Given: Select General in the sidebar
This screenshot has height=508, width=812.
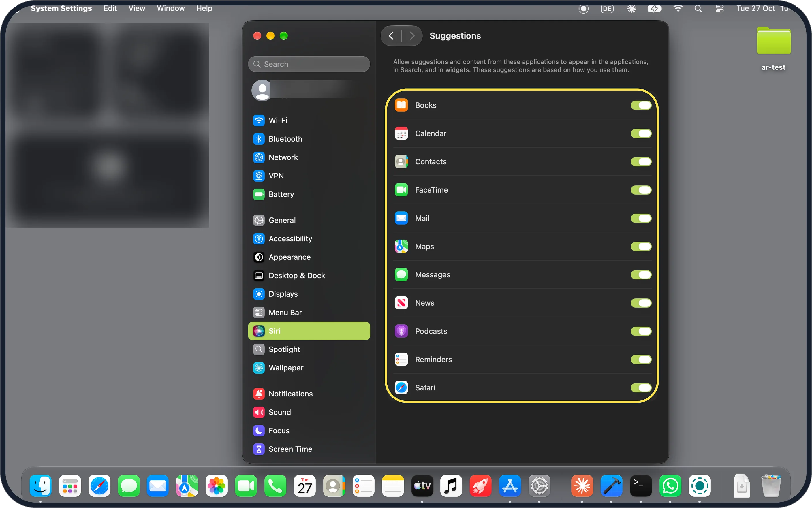Looking at the screenshot, I should click(309, 220).
